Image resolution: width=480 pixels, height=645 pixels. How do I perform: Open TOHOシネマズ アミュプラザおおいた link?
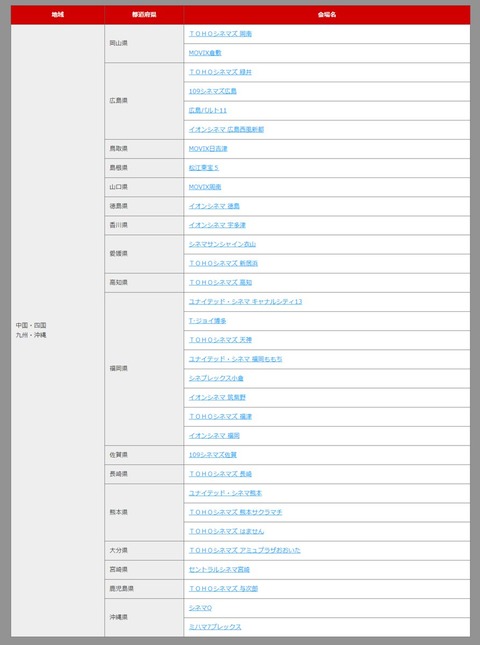[x=244, y=550]
